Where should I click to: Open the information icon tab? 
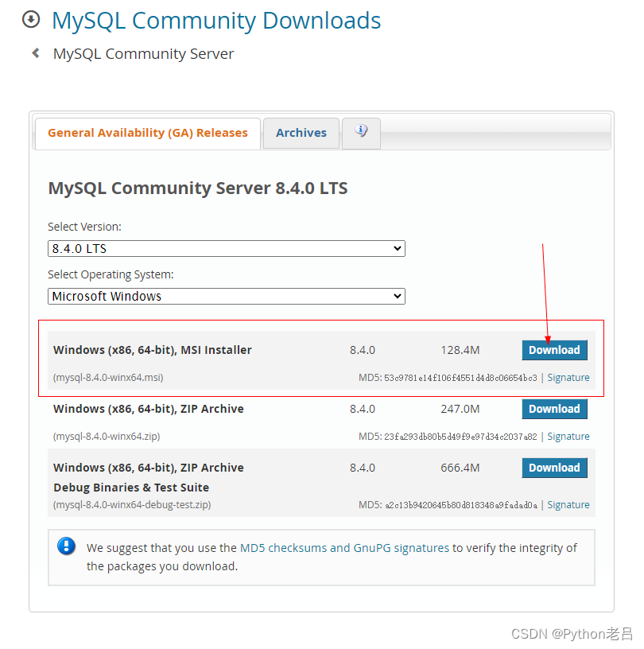[x=361, y=133]
